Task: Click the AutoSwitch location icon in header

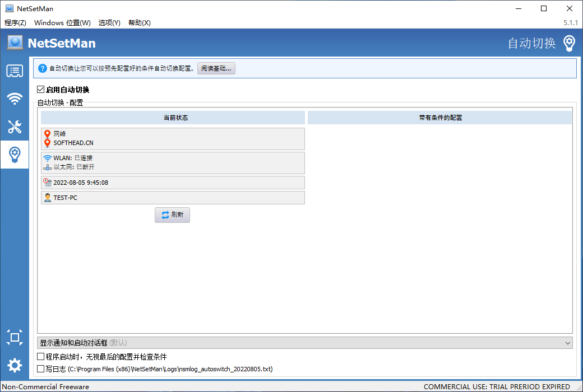Action: tap(569, 43)
